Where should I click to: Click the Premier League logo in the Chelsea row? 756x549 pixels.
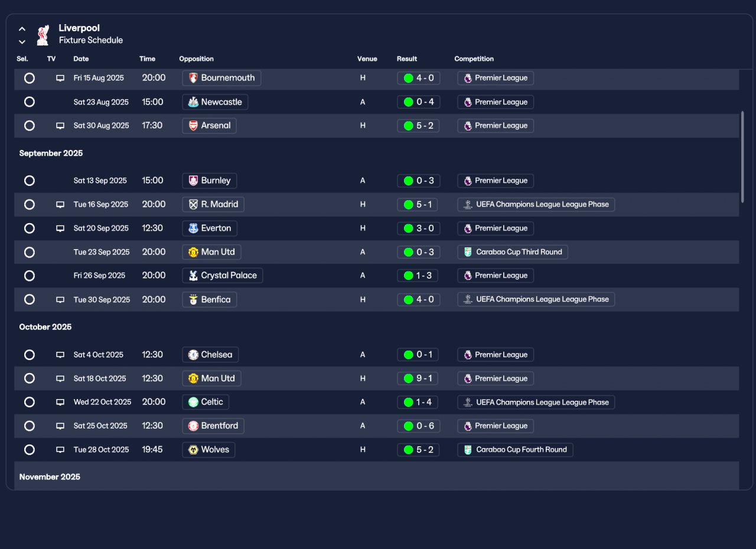[x=468, y=355]
